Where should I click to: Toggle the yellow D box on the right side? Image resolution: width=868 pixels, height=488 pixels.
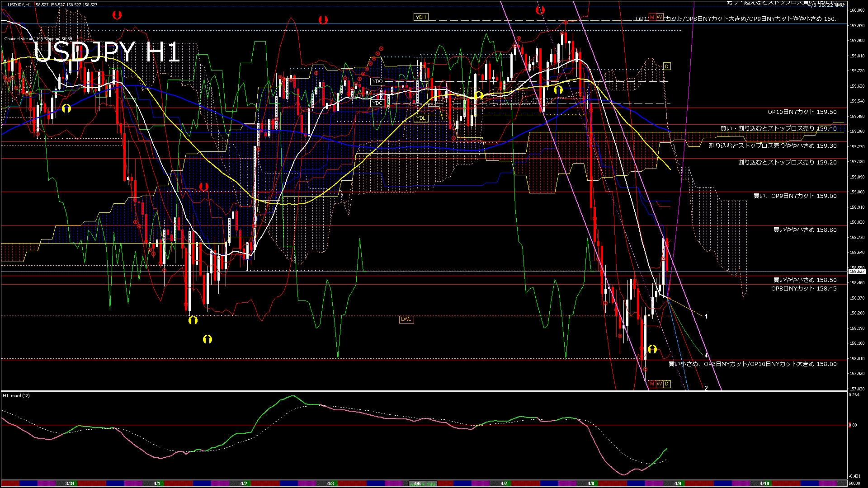[x=667, y=66]
